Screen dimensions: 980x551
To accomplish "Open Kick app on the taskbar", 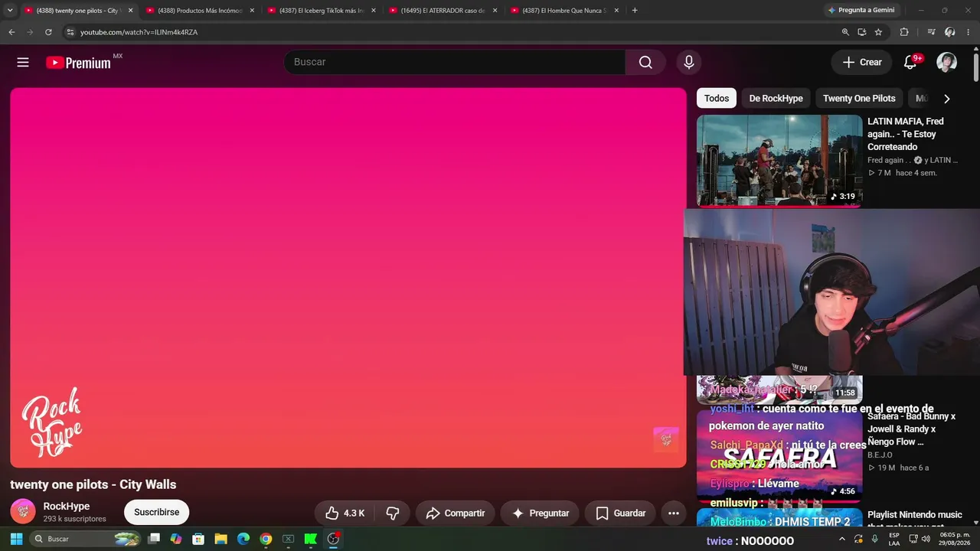I will [311, 539].
